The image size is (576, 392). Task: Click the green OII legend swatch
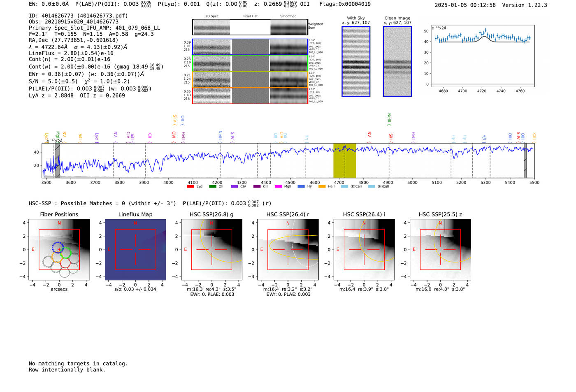(212, 186)
